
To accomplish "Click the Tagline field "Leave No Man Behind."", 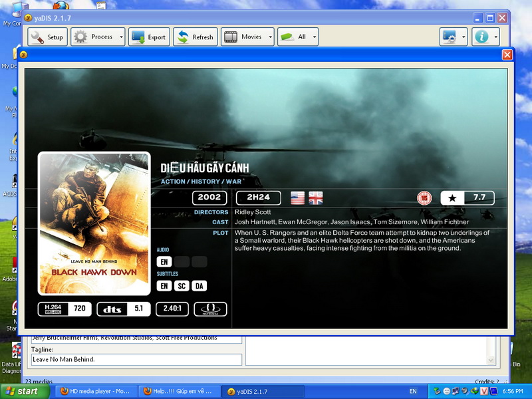I will click(136, 359).
